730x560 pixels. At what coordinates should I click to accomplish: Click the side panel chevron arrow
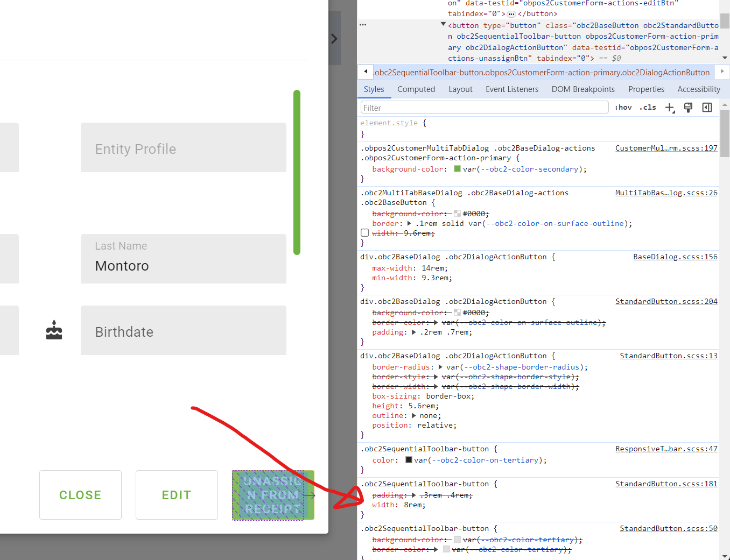click(334, 39)
